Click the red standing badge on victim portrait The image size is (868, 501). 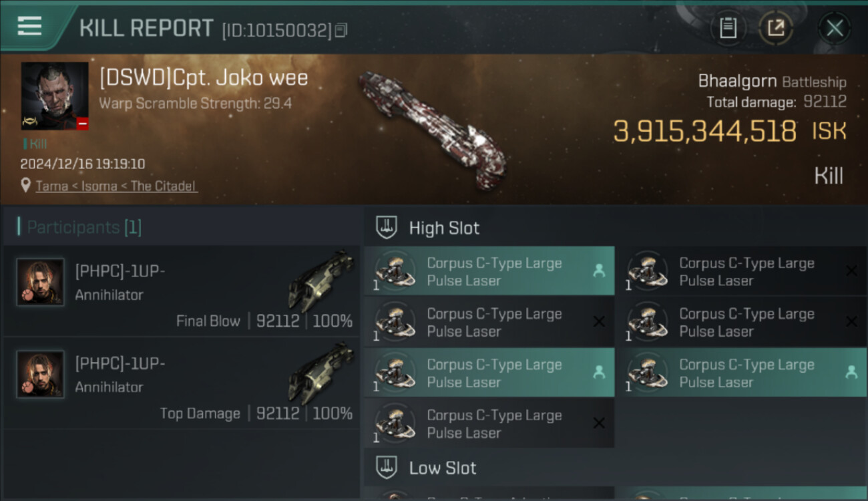82,124
